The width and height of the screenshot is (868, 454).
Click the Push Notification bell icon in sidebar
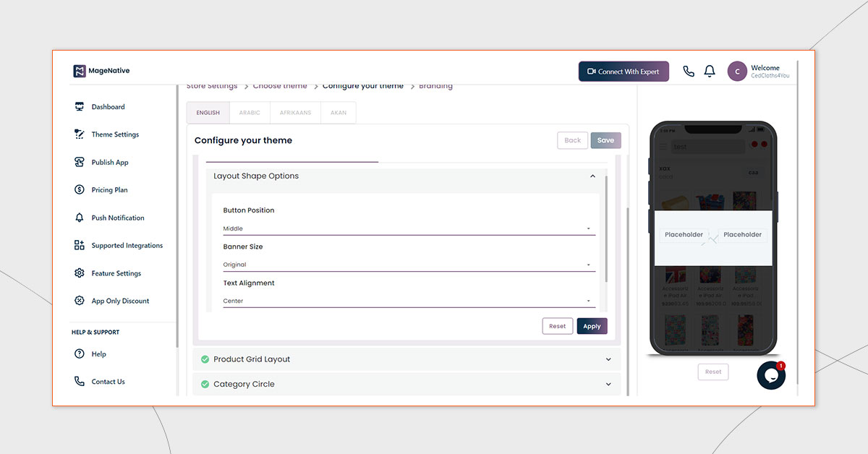click(80, 218)
